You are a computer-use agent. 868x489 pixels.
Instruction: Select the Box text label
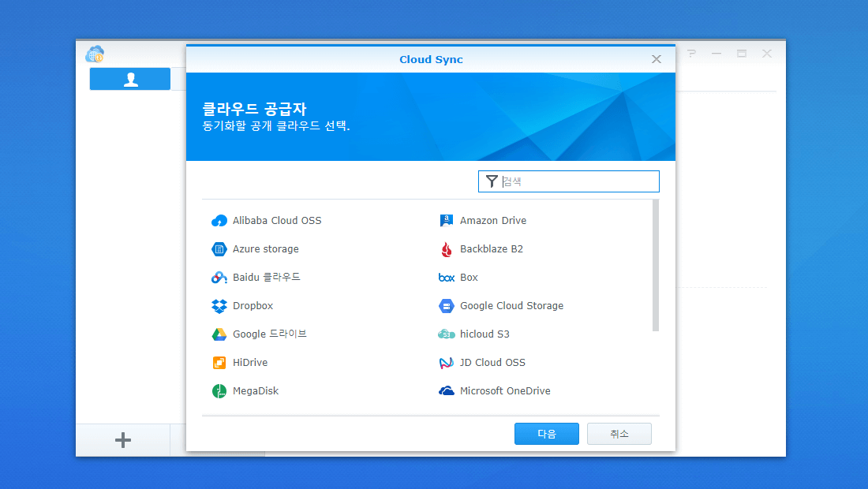pos(469,278)
